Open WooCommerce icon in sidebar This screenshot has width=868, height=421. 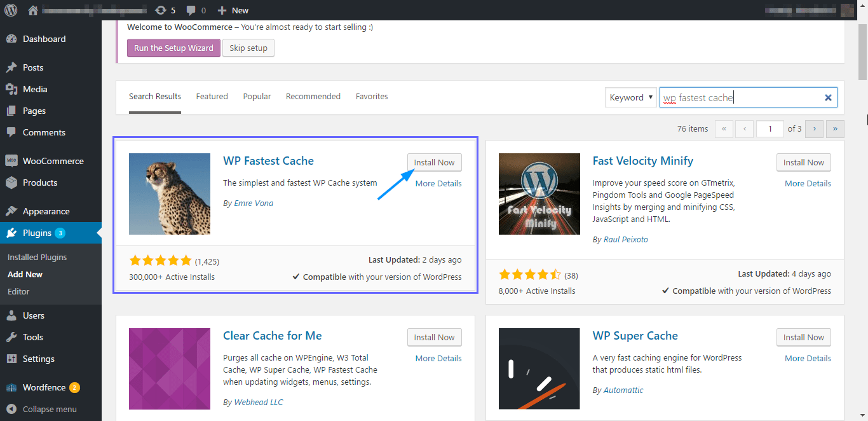tap(11, 161)
